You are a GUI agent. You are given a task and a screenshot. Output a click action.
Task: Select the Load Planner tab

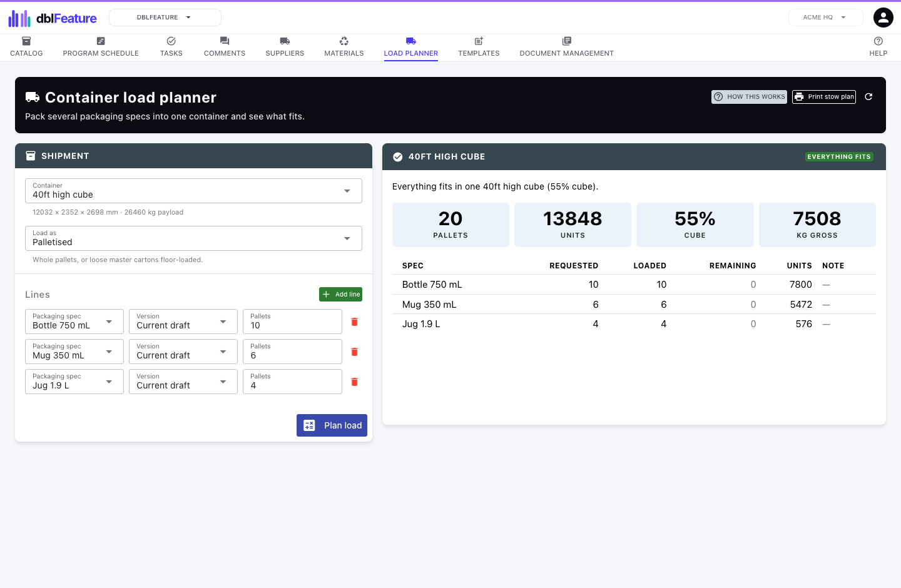pos(411,47)
